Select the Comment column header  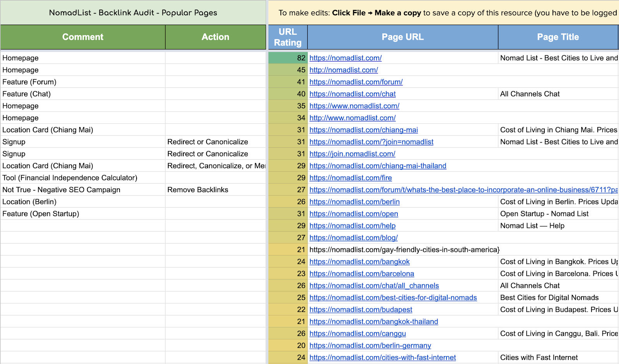(x=83, y=37)
